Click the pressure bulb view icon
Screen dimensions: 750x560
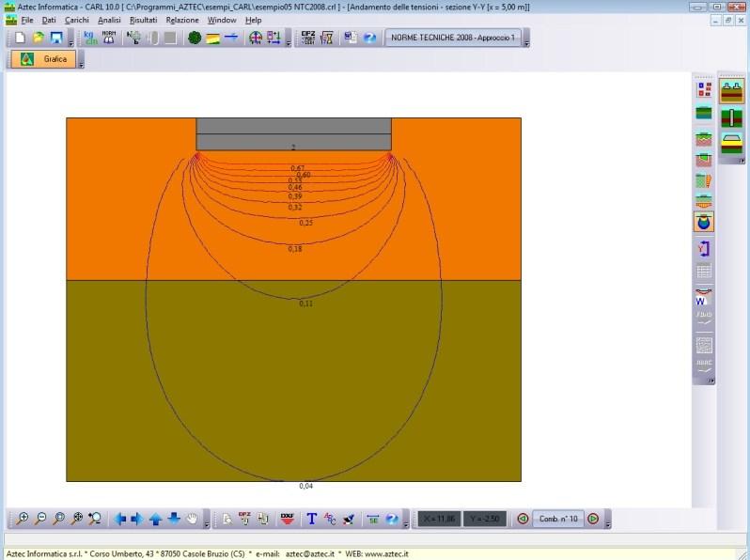pyautogui.click(x=704, y=223)
